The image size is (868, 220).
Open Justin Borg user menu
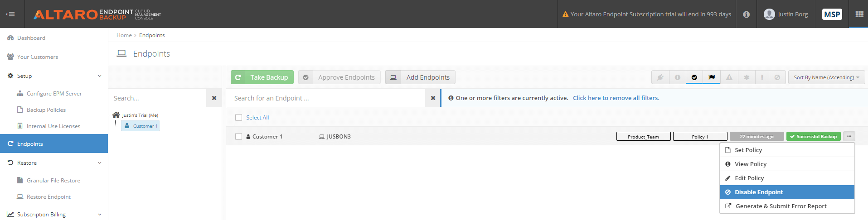click(x=786, y=14)
